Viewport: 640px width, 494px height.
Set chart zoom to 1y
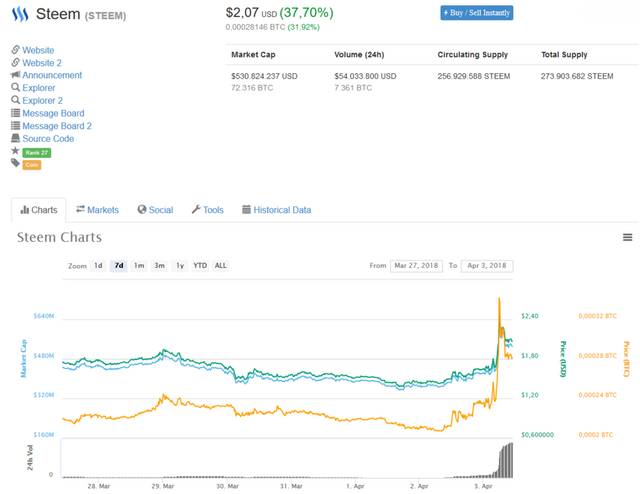tap(180, 266)
